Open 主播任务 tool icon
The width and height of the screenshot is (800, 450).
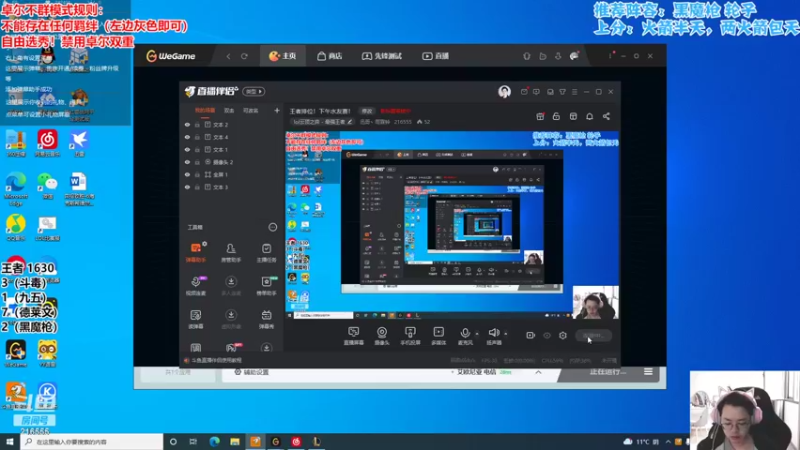(266, 252)
